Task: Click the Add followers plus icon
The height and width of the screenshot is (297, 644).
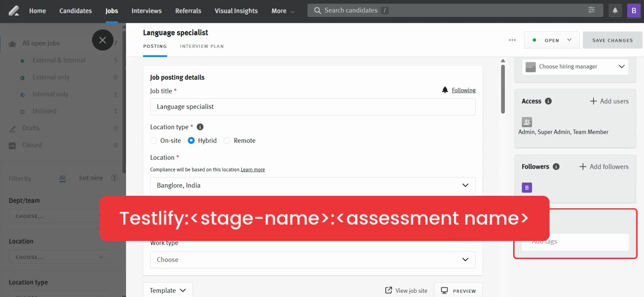Action: point(583,167)
